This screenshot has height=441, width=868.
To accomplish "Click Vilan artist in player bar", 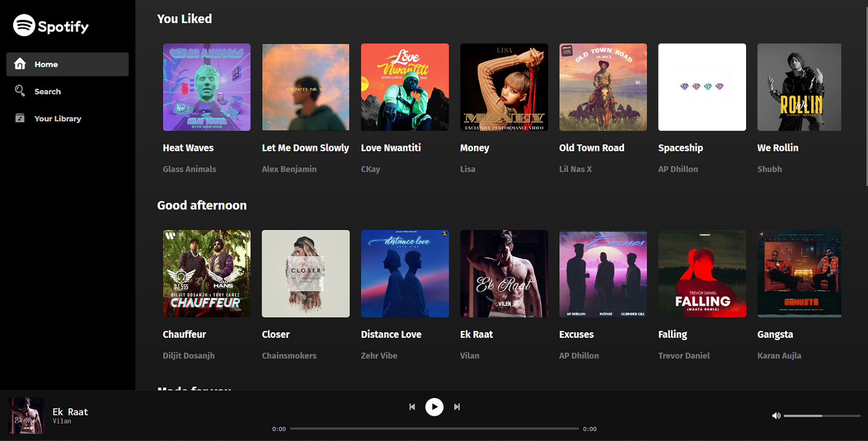I will pyautogui.click(x=62, y=421).
